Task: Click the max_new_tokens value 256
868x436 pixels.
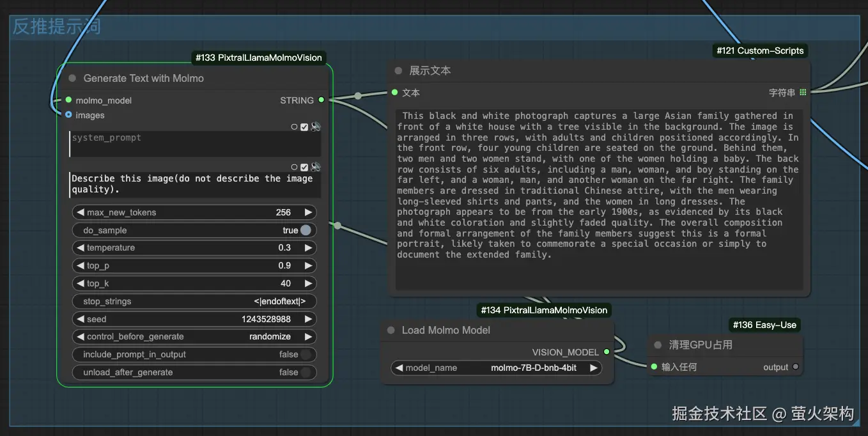Action: click(283, 212)
